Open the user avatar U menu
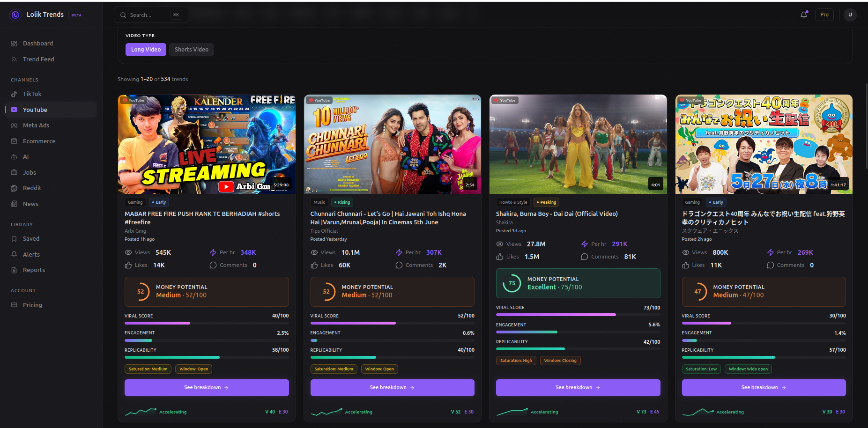 pyautogui.click(x=850, y=15)
